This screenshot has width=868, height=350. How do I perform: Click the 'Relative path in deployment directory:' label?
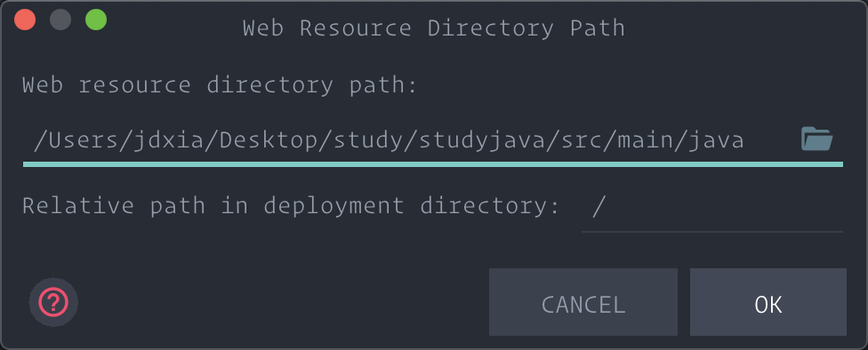tap(291, 206)
